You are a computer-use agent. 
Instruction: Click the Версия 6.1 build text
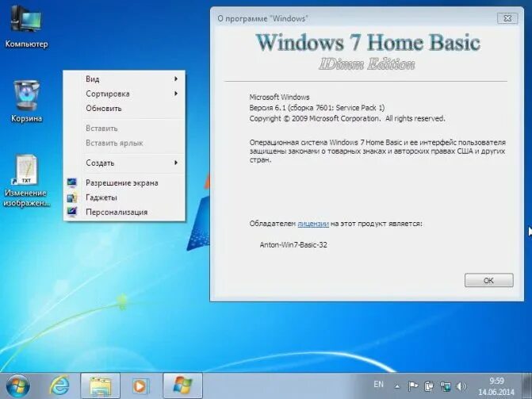click(317, 108)
